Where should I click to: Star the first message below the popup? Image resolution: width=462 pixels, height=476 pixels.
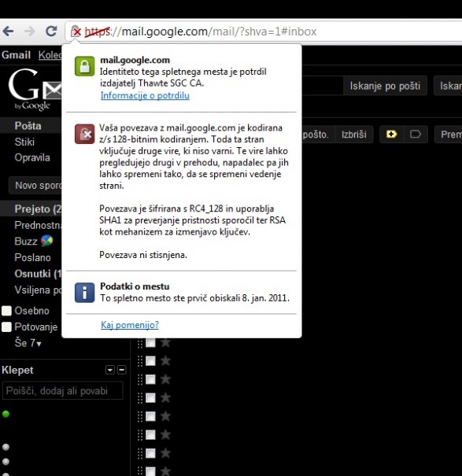coord(165,343)
